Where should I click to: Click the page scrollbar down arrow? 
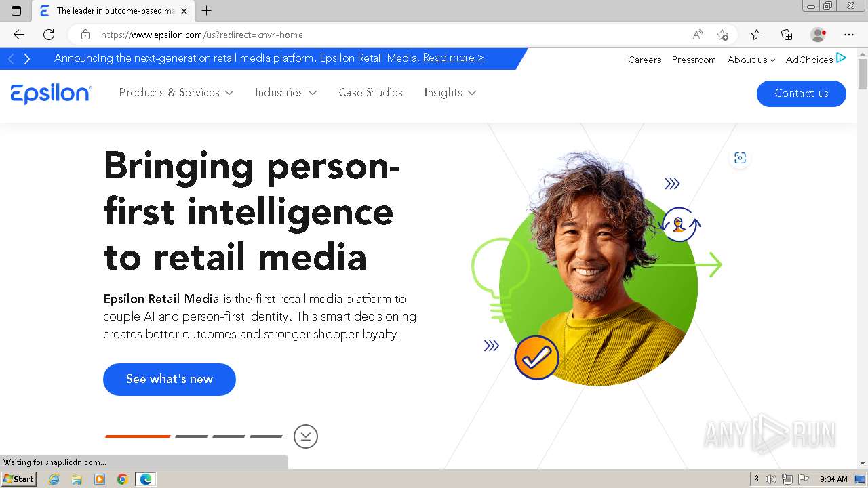coord(863,463)
